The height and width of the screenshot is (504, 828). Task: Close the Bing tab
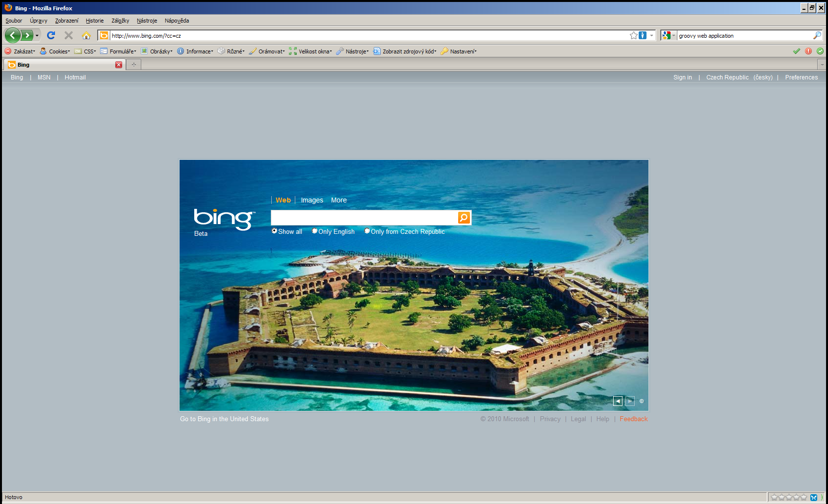coord(119,65)
